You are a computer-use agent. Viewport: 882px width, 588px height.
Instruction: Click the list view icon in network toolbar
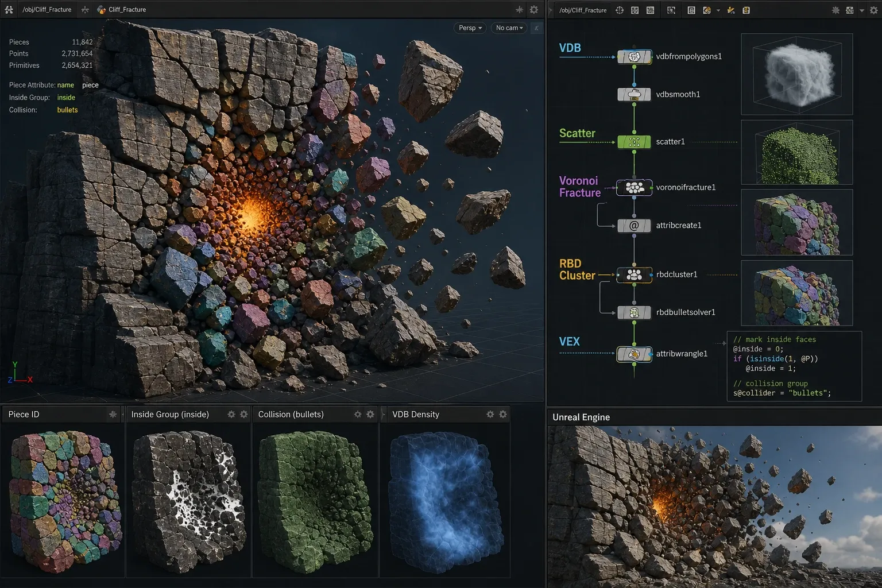click(691, 10)
